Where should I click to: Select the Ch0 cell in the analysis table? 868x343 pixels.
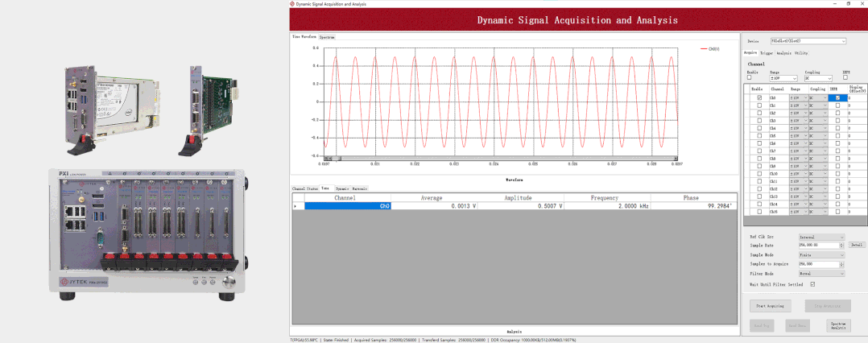[x=348, y=206]
